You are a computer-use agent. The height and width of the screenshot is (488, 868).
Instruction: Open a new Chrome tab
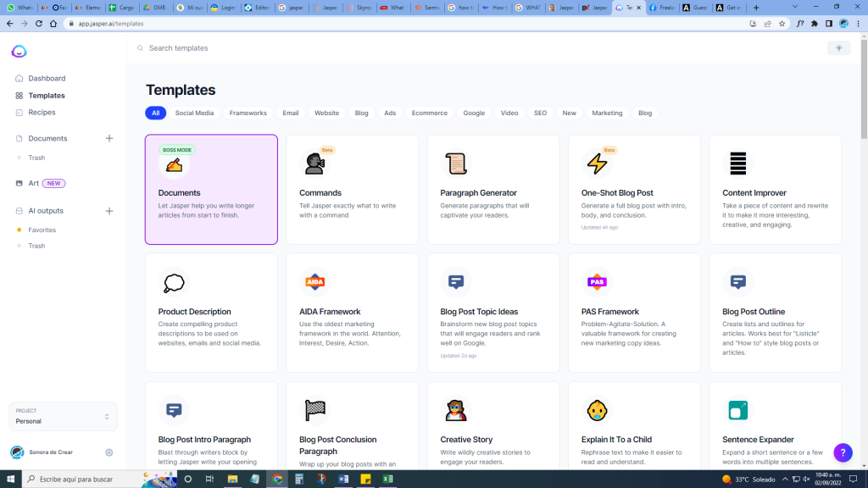(756, 7)
